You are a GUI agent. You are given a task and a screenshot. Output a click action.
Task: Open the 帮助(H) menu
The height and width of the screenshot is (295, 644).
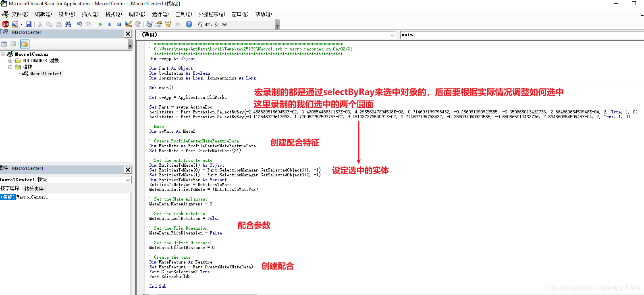pyautogui.click(x=263, y=14)
